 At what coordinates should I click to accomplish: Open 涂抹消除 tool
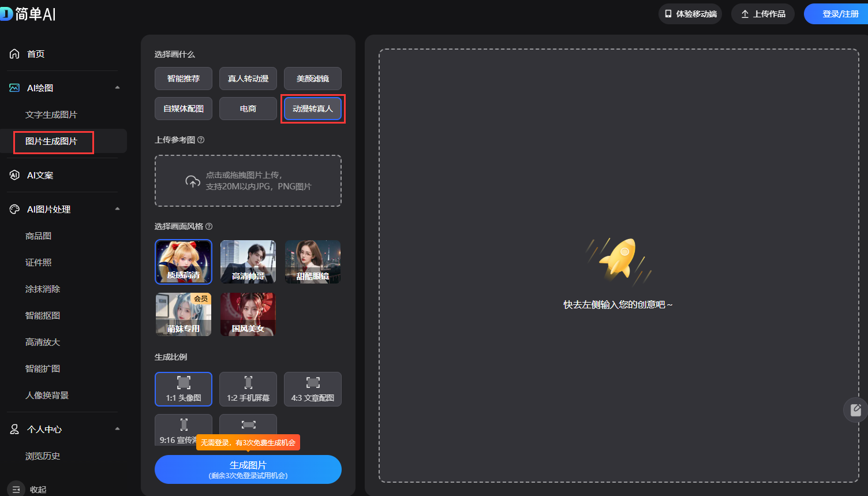click(x=43, y=289)
